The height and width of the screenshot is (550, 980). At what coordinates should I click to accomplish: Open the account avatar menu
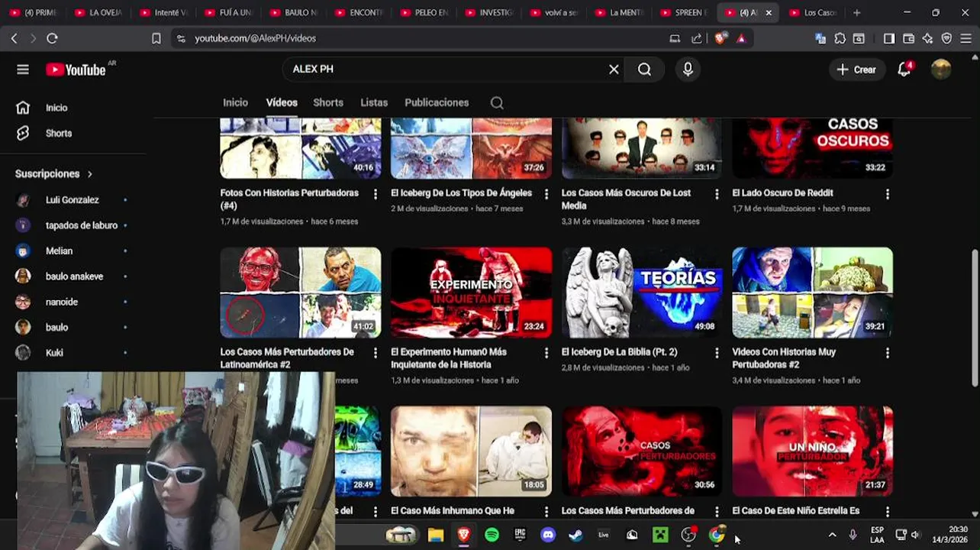941,70
